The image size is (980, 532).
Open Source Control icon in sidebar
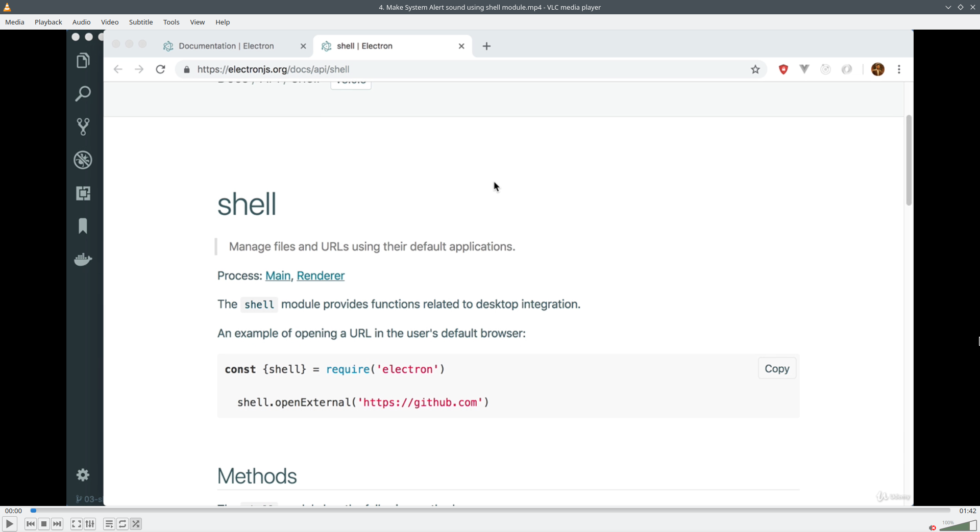coord(83,126)
